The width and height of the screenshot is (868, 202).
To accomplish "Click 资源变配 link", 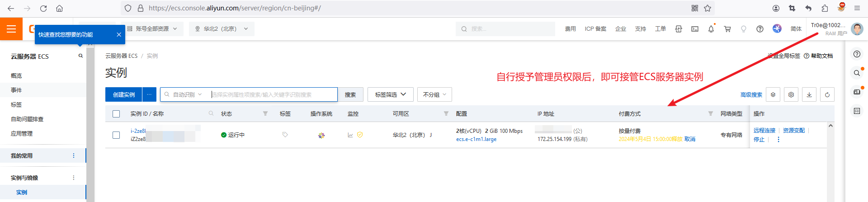I will [x=794, y=131].
